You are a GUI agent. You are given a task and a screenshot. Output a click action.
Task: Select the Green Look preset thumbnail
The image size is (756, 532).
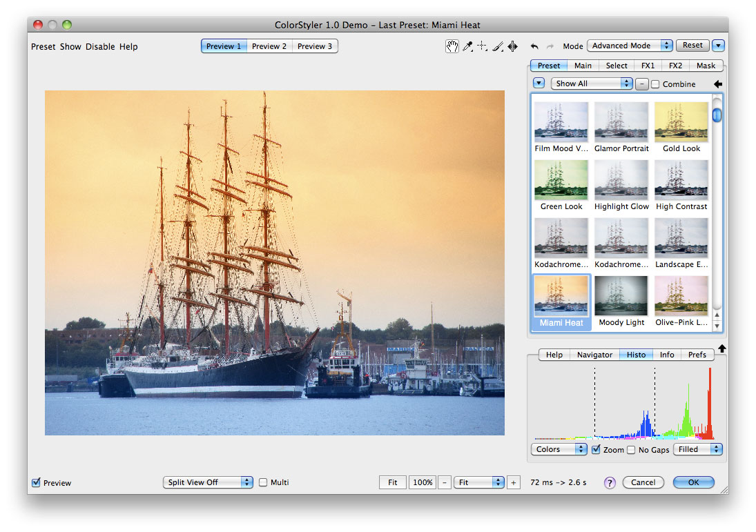[x=561, y=179]
